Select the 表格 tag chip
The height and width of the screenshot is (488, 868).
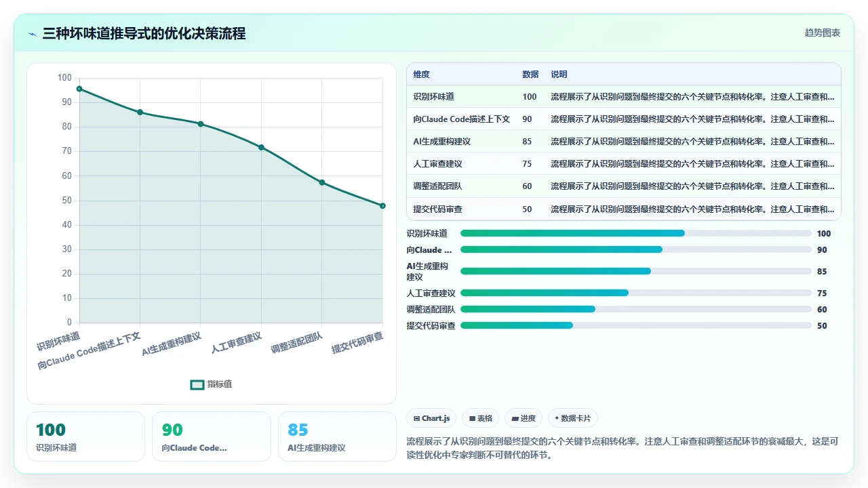[481, 418]
